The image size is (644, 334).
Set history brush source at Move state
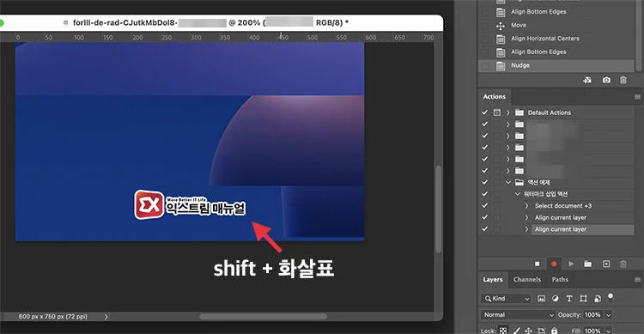pyautogui.click(x=485, y=26)
